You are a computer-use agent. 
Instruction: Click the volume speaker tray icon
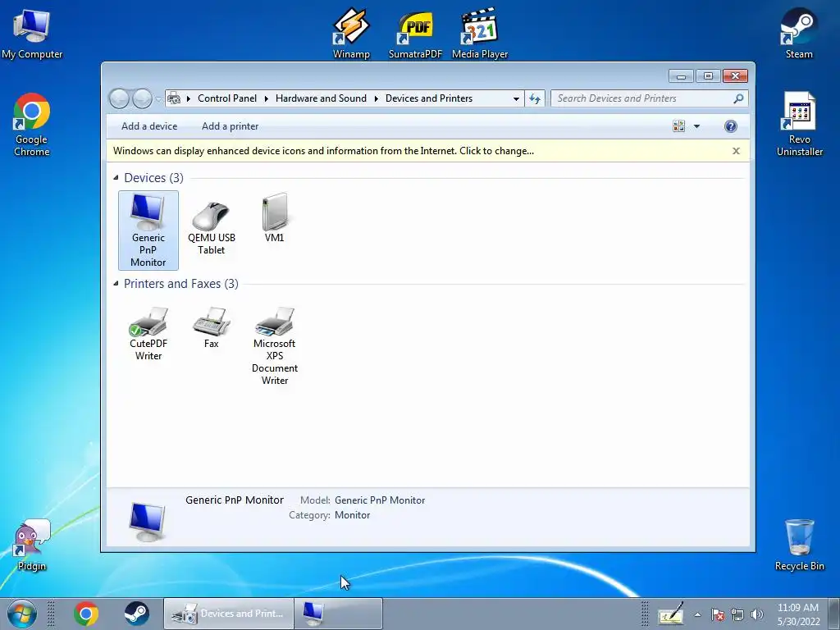757,614
